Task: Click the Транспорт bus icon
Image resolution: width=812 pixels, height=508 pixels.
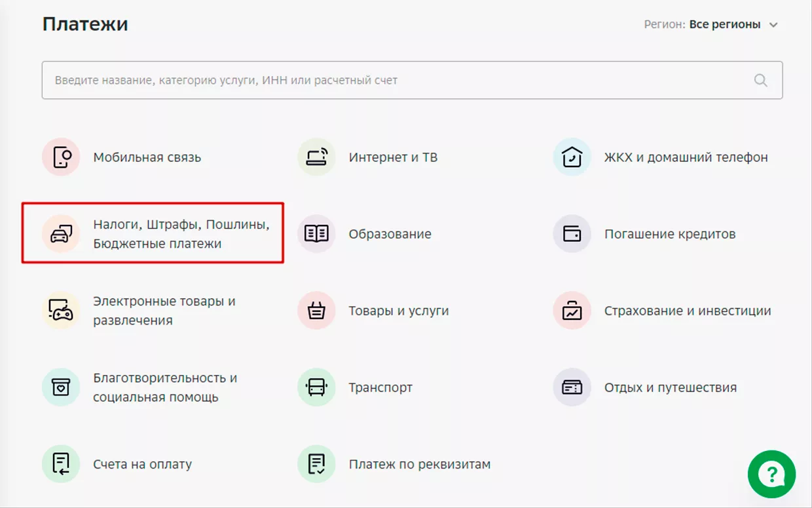Action: click(x=316, y=387)
